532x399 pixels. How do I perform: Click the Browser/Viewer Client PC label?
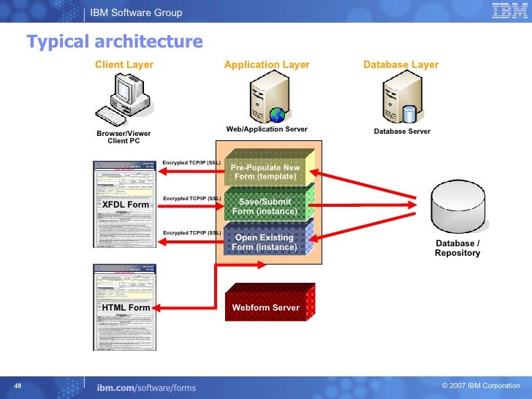[123, 137]
